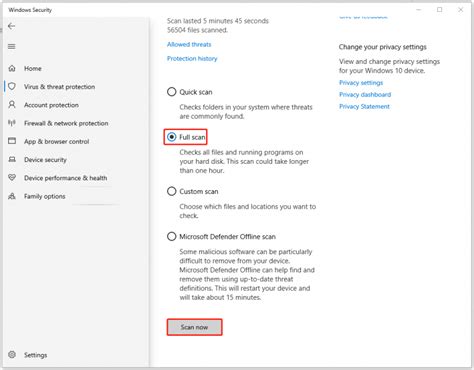Click the back arrow icon
The width and height of the screenshot is (474, 370).
click(12, 26)
